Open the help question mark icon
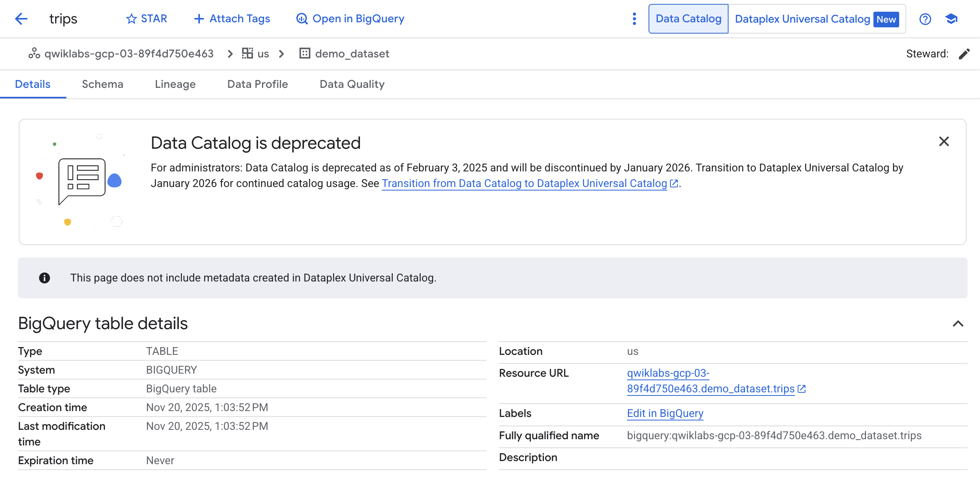This screenshot has height=488, width=980. tap(925, 19)
